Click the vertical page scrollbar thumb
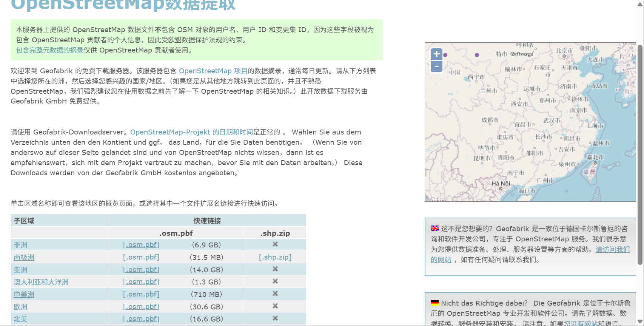The height and width of the screenshot is (326, 644). 640,155
